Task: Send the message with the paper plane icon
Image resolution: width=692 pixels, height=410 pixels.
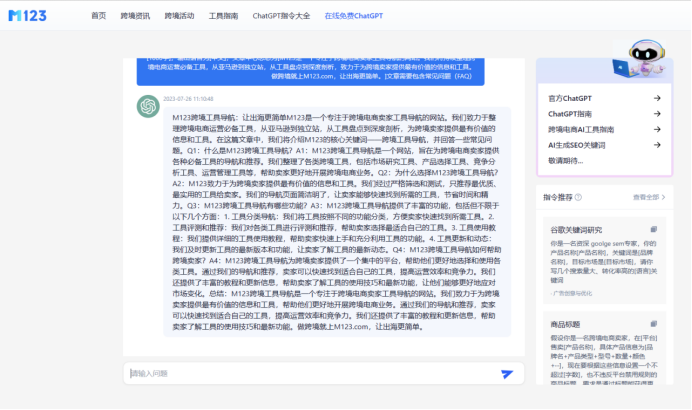Action: click(507, 373)
